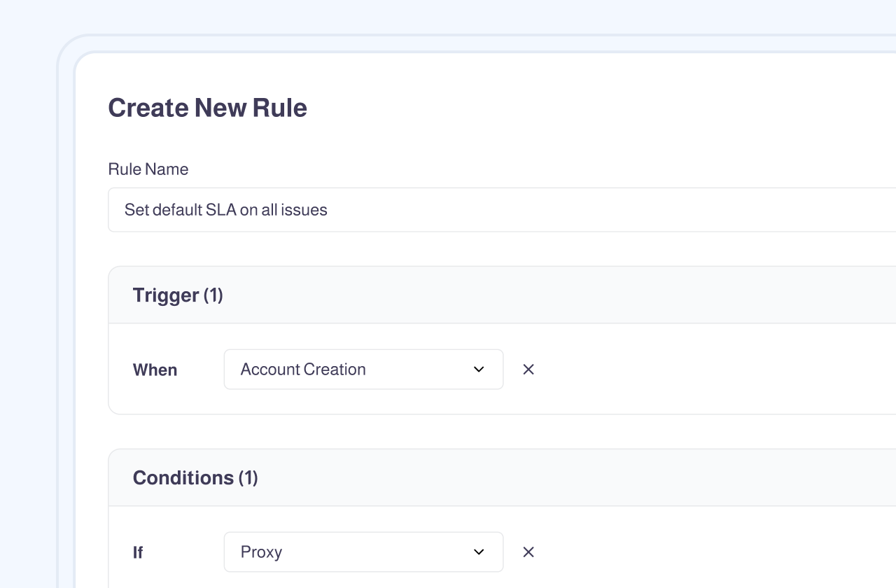
Task: Delete the Proxy condition with X icon
Action: tap(528, 552)
